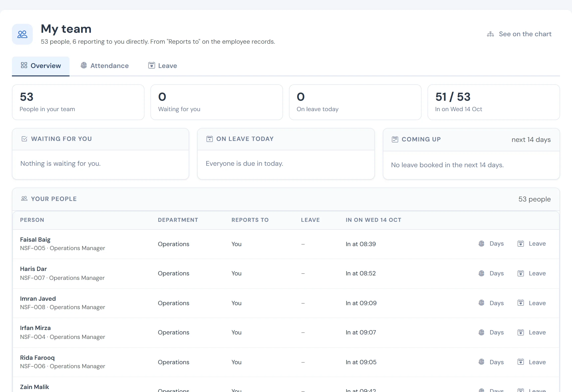The image size is (572, 392).
Task: Click the DEPARTMENT column header
Action: 178,220
